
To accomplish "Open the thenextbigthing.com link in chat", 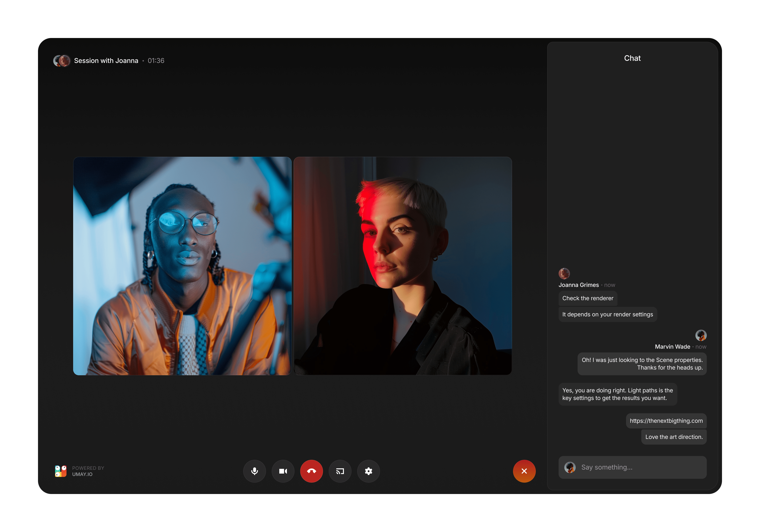I will (666, 420).
